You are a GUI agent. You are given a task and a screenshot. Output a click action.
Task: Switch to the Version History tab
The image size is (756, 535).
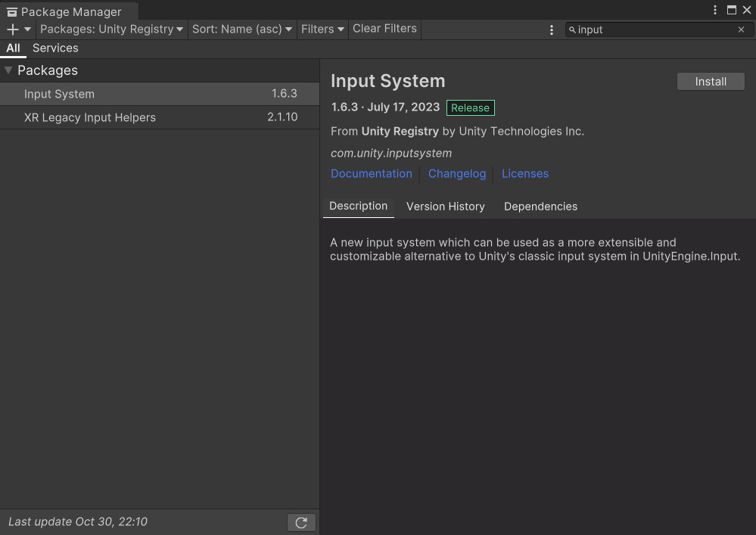click(x=445, y=207)
